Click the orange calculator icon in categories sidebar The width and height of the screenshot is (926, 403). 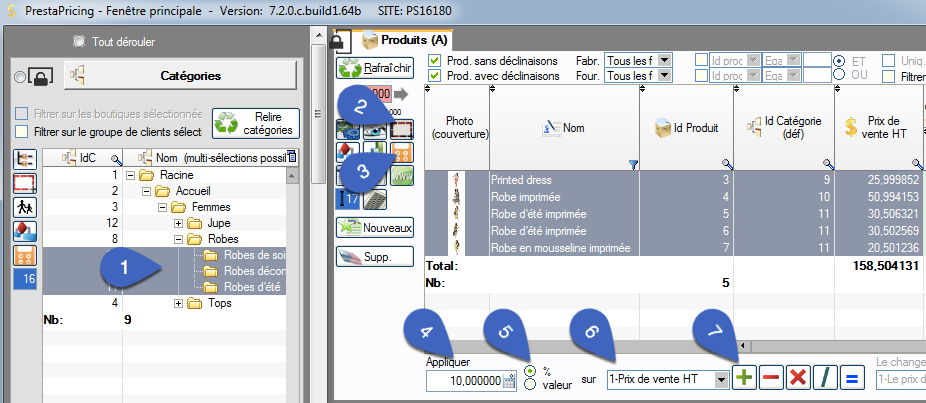click(x=25, y=256)
